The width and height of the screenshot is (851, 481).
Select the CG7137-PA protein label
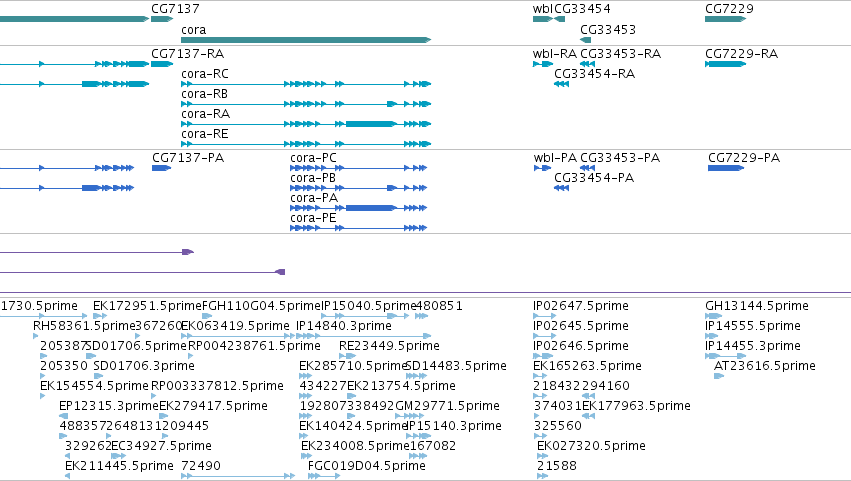(188, 158)
